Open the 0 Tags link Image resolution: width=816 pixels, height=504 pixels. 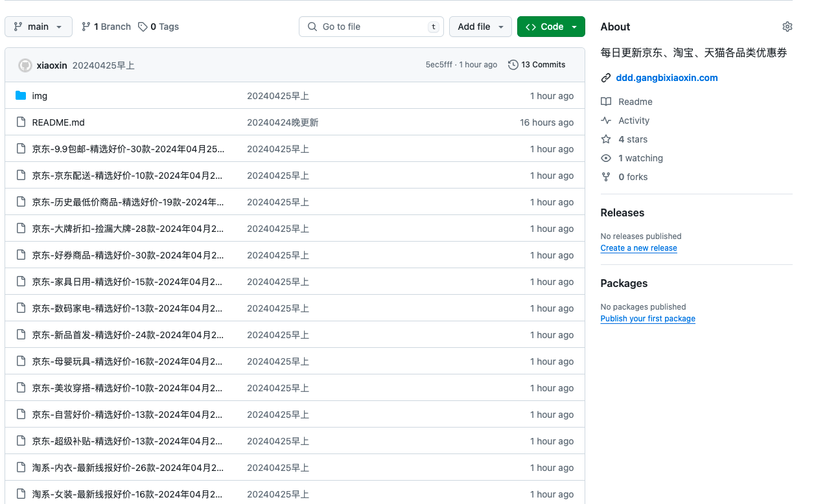click(157, 27)
